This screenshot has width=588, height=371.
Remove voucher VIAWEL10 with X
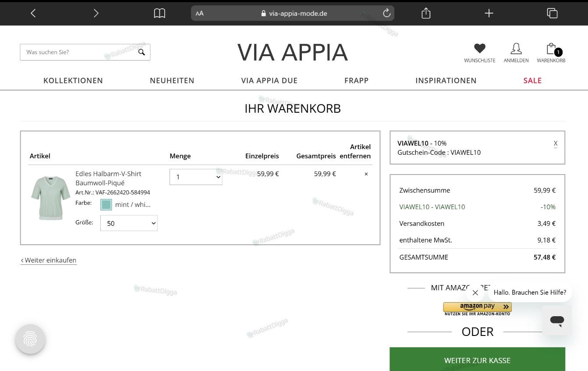point(556,143)
